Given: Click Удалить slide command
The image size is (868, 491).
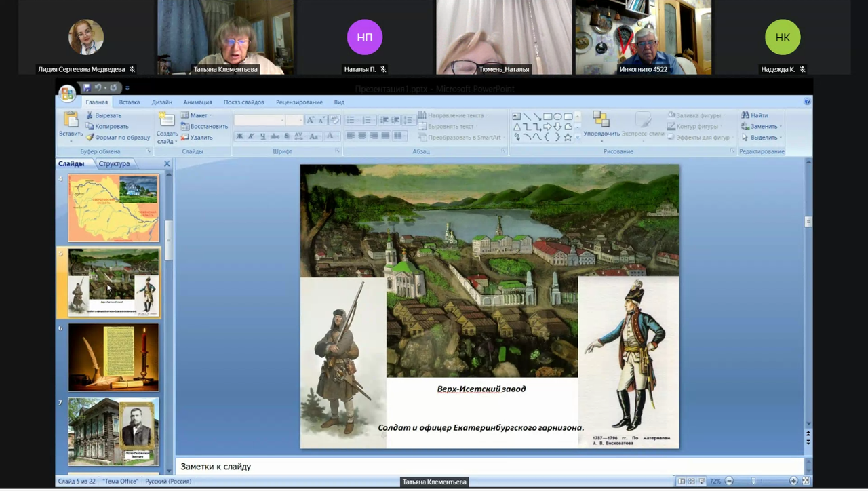Looking at the screenshot, I should pos(197,137).
